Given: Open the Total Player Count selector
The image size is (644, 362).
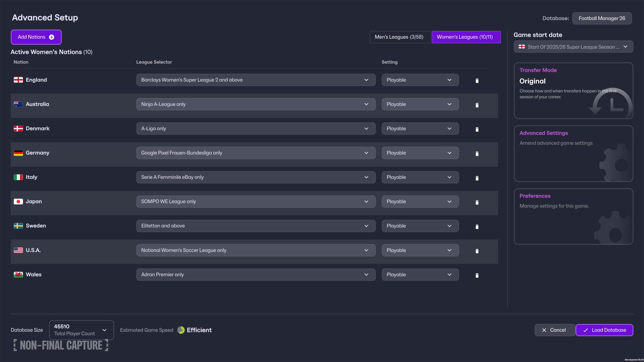Looking at the screenshot, I should [81, 330].
